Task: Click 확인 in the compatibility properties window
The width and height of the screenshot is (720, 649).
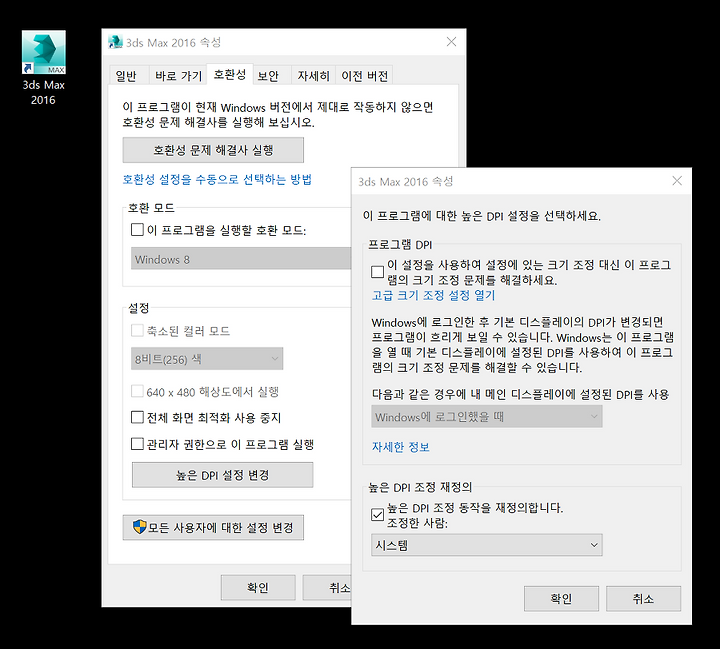Action: pos(258,587)
